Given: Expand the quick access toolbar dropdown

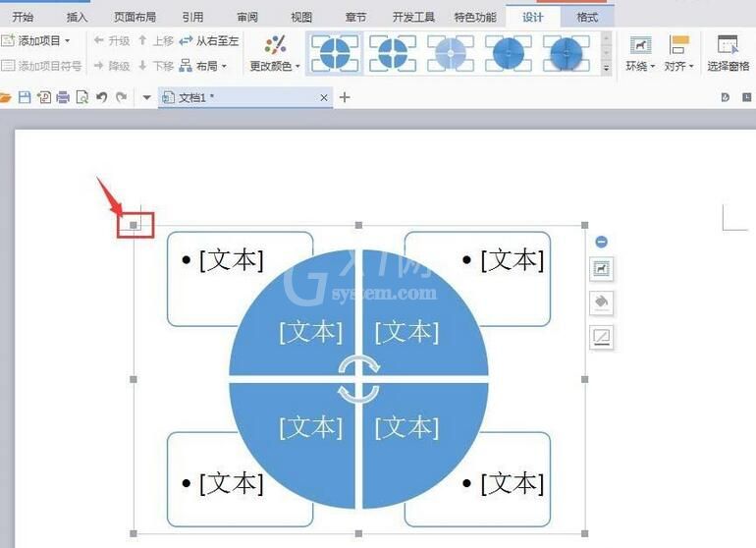Looking at the screenshot, I should (146, 98).
